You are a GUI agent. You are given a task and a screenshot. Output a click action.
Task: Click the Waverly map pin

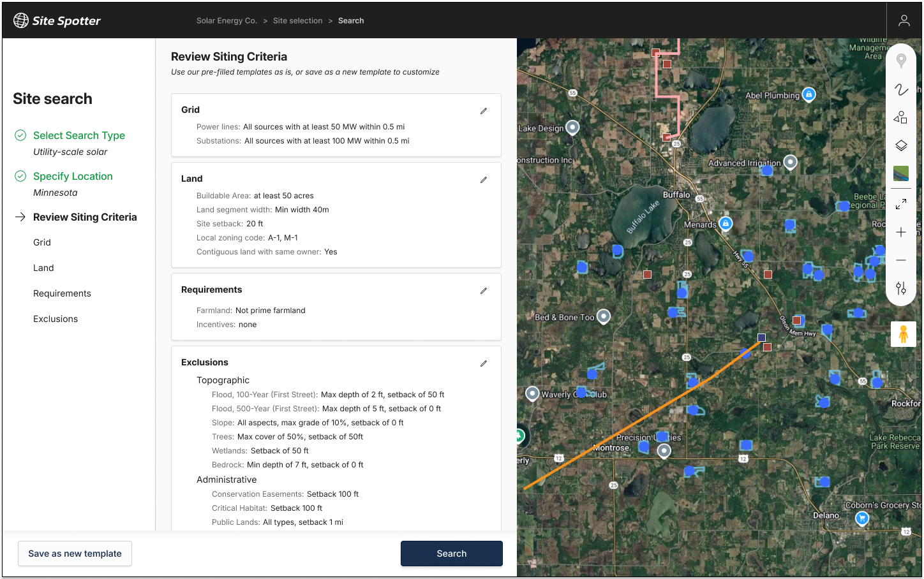tap(532, 393)
